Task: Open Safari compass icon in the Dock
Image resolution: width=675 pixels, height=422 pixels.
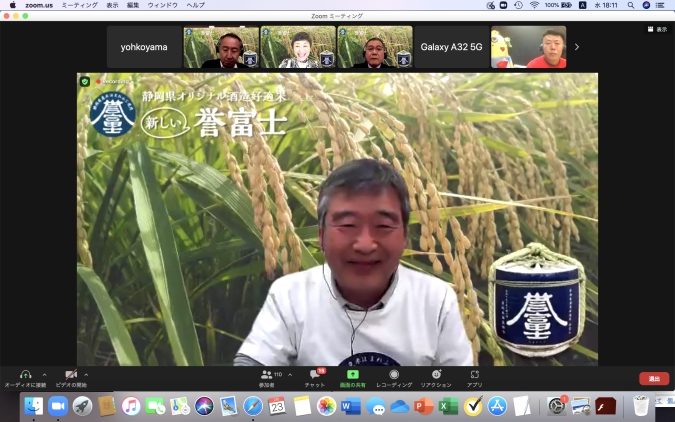Action: click(x=253, y=406)
